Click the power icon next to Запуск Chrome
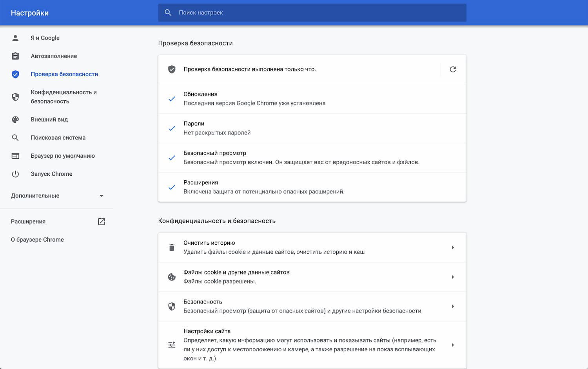 [x=15, y=174]
